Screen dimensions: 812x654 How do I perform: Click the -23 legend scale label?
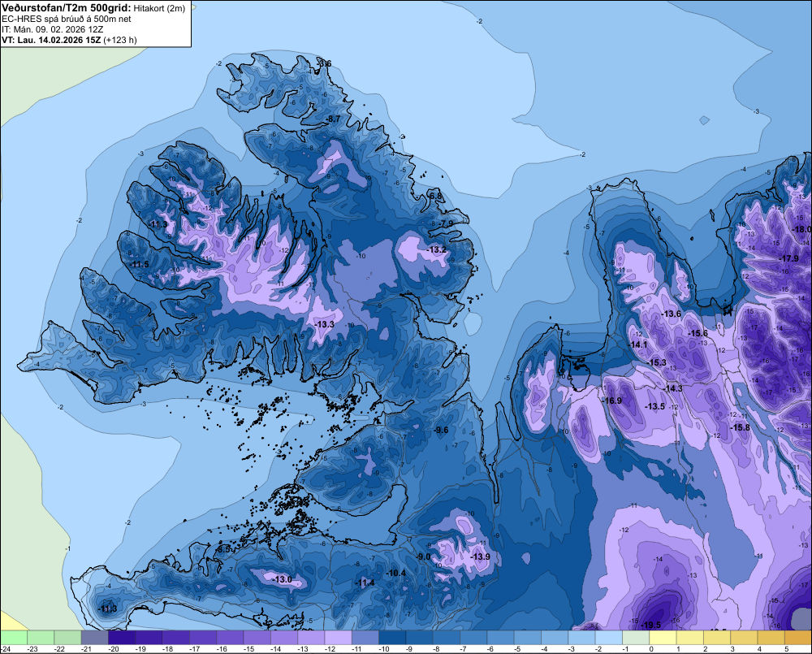coord(33,649)
